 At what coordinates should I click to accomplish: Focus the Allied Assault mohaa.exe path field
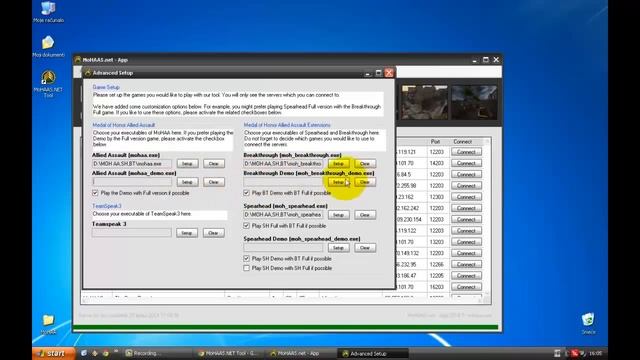click(x=132, y=164)
